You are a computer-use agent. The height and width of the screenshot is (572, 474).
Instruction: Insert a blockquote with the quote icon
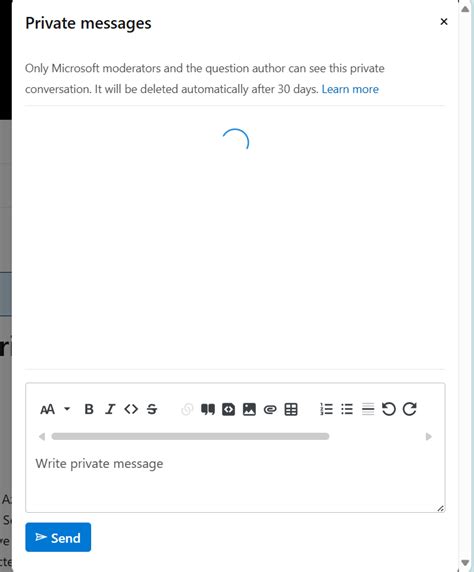(x=208, y=409)
